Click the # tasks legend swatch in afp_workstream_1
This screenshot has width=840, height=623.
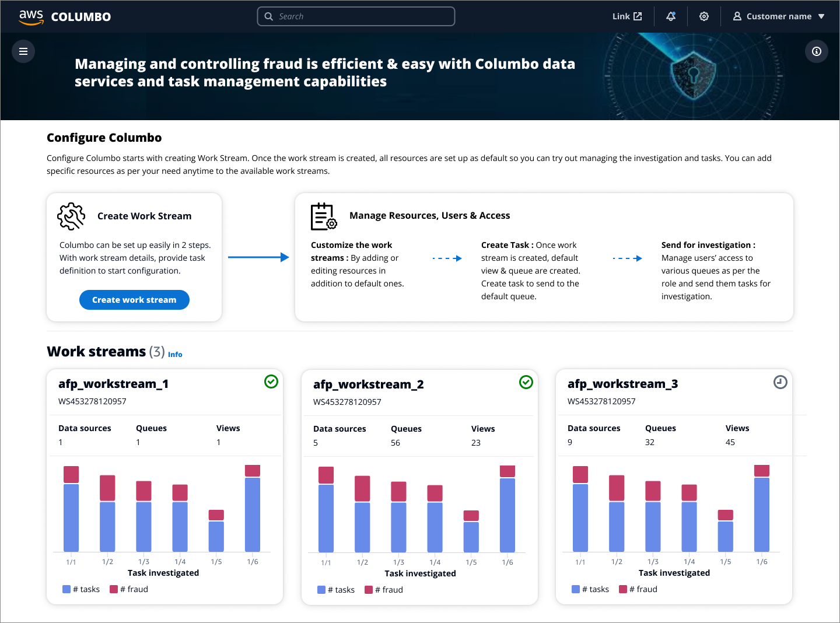pos(66,589)
